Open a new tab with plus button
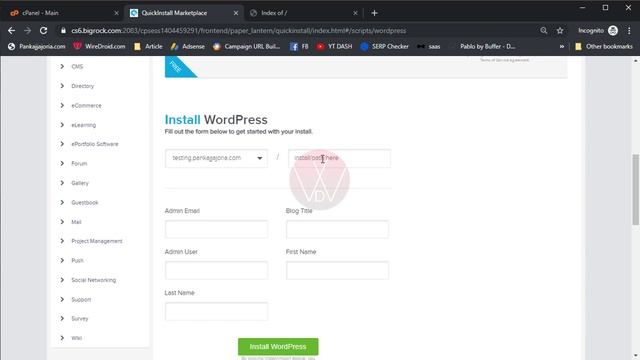 374,13
